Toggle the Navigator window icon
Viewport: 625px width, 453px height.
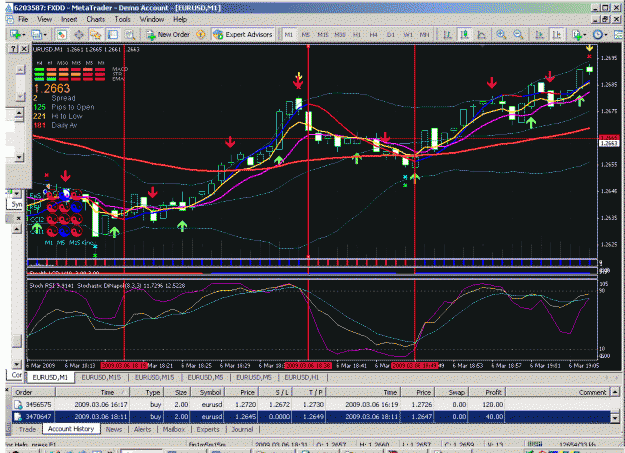tap(96, 35)
